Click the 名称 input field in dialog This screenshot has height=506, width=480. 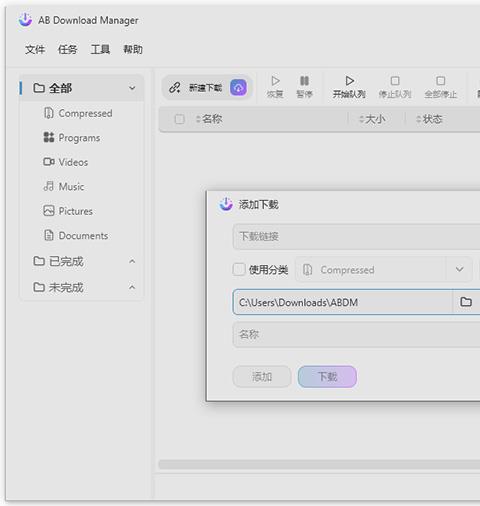356,335
